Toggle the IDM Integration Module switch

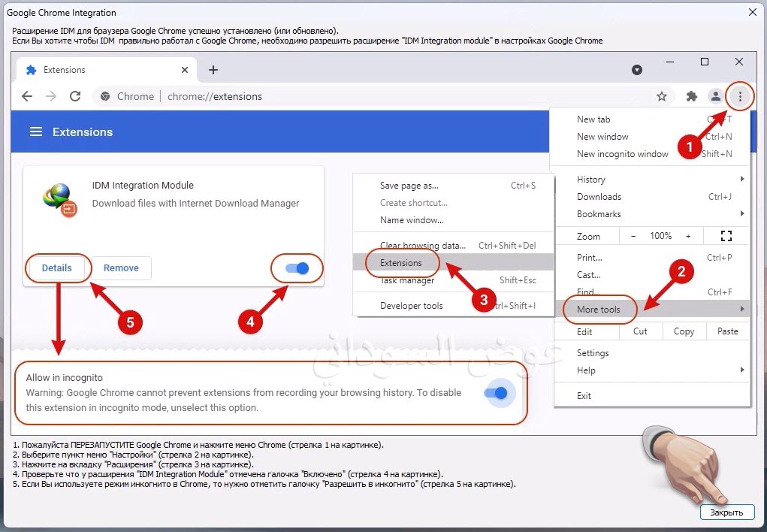pyautogui.click(x=297, y=268)
